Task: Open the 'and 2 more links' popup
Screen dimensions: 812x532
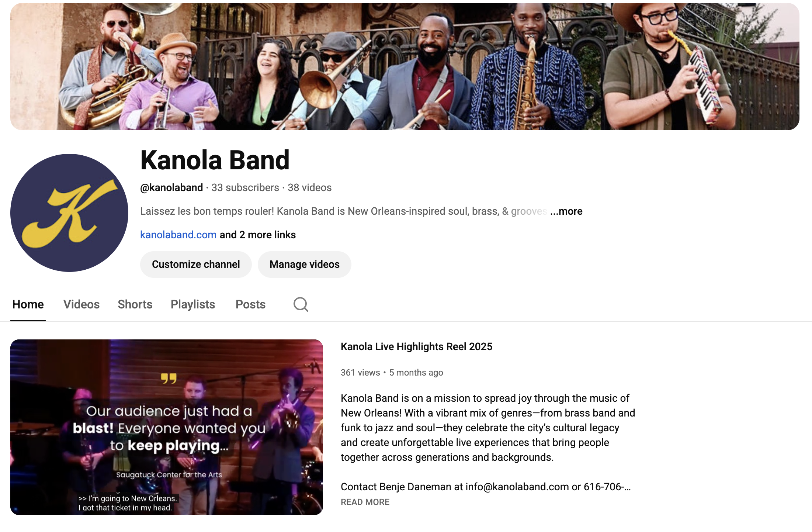Action: point(258,235)
